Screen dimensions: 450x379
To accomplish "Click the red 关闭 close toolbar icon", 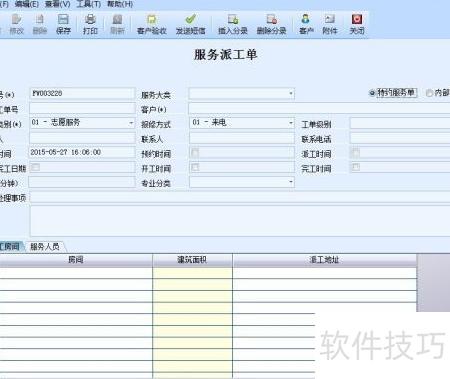I will point(357,24).
